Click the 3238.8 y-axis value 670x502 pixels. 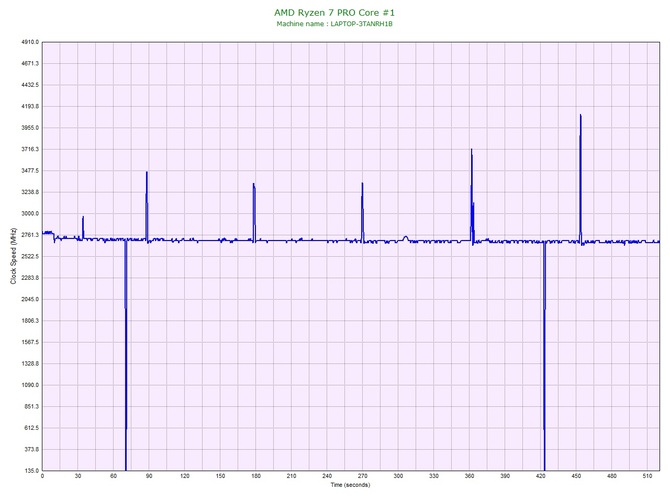pos(30,192)
